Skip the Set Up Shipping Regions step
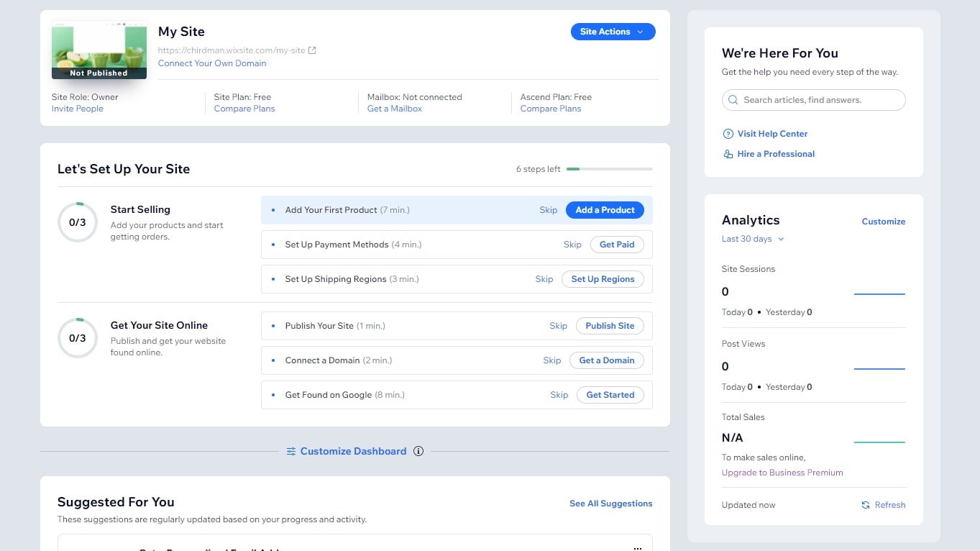The height and width of the screenshot is (551, 980). 544,279
